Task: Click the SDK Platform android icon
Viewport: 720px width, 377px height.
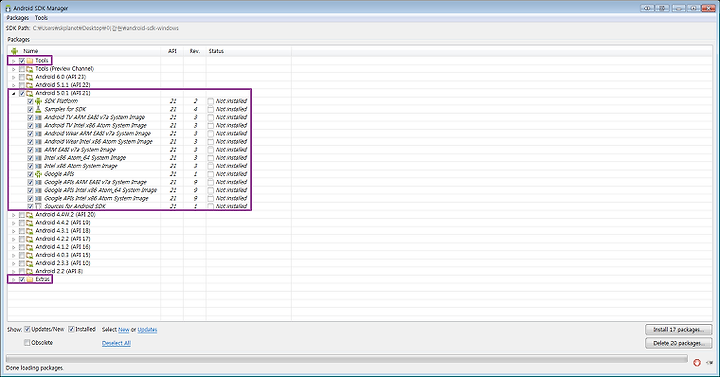Action: point(39,101)
